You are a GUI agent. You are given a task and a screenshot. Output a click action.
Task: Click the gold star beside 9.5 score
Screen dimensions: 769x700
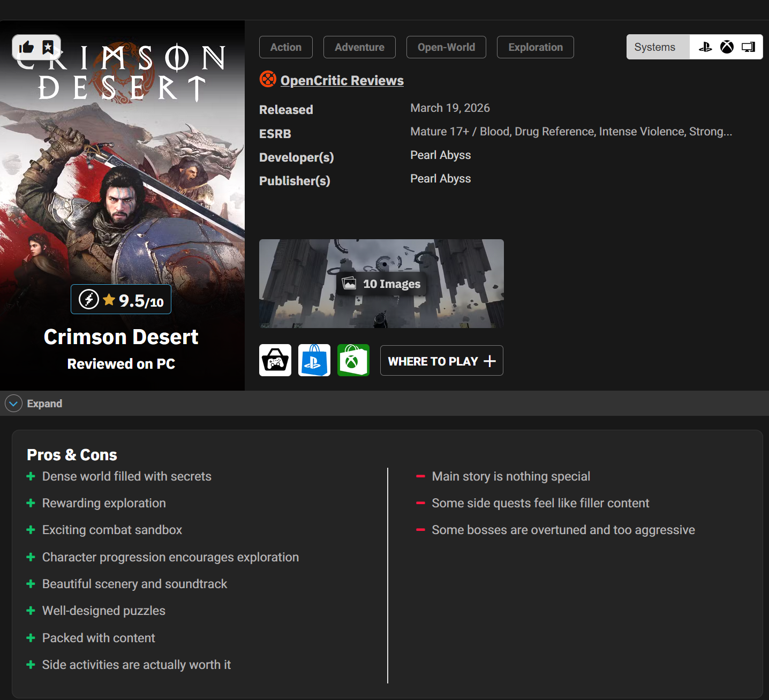pyautogui.click(x=109, y=299)
